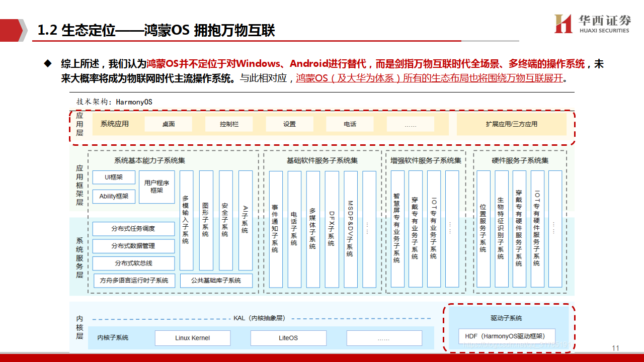Image resolution: width=644 pixels, height=362 pixels.
Task: Click the 事件通知子系统 column
Action: [276, 229]
